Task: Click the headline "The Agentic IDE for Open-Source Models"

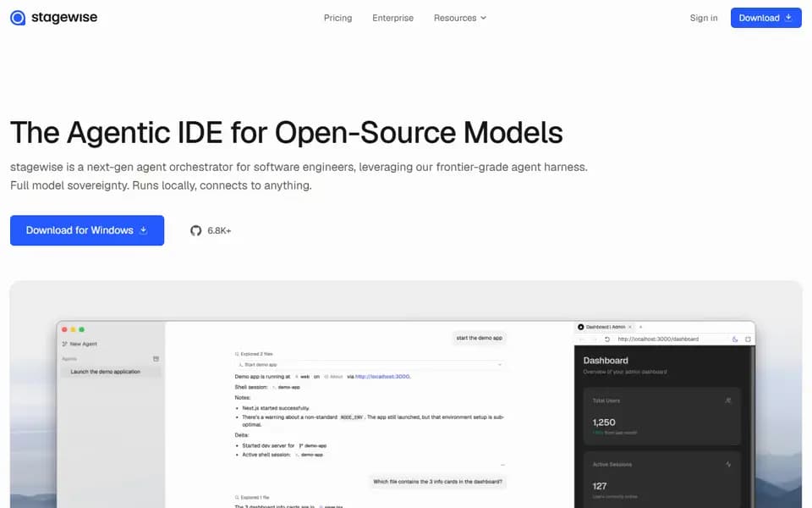Action: pos(287,133)
